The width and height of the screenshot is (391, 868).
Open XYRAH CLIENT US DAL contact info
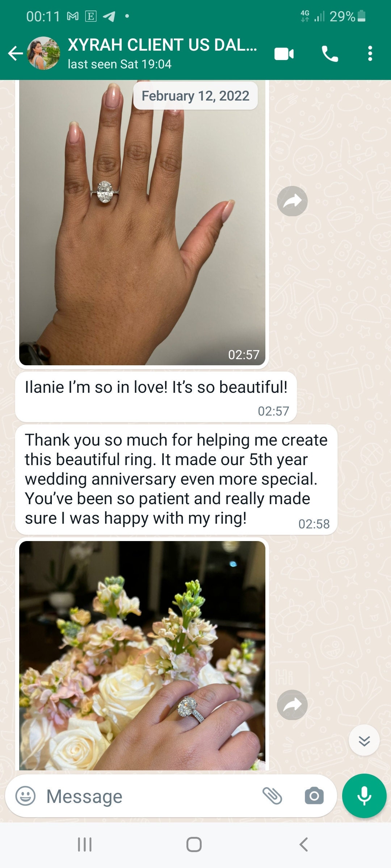(x=163, y=53)
